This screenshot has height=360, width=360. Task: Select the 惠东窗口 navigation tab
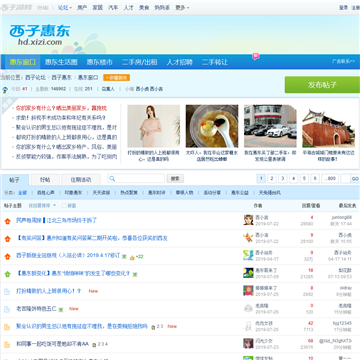(23, 62)
